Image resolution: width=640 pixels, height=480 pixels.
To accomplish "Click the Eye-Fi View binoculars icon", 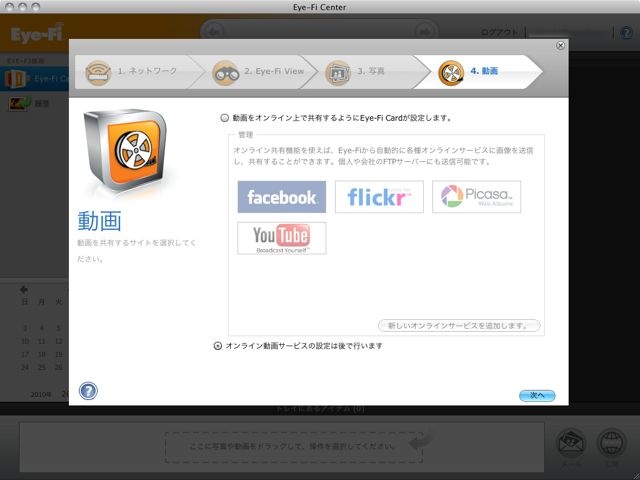I will pyautogui.click(x=225, y=73).
